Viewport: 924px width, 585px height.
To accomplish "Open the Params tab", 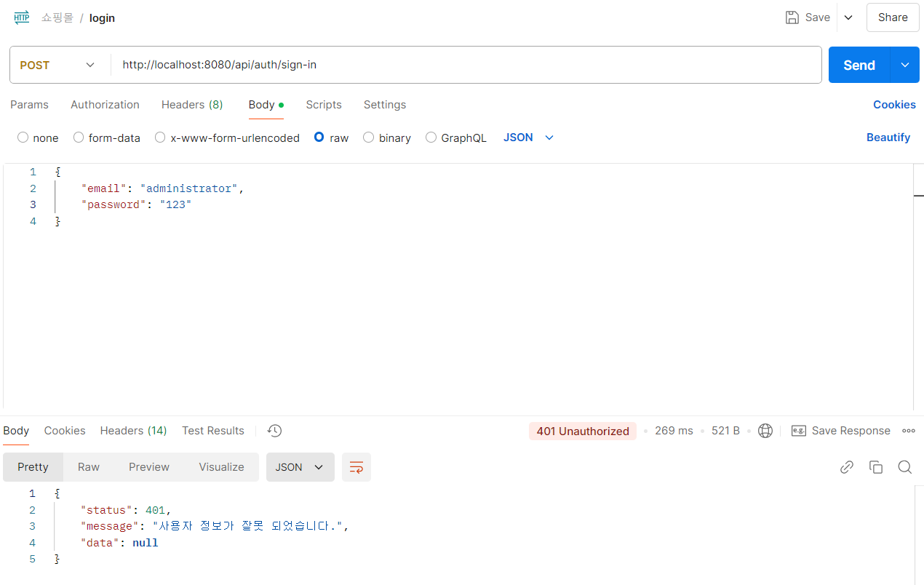I will click(29, 105).
